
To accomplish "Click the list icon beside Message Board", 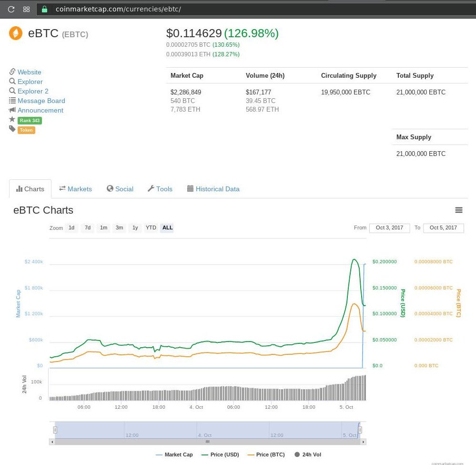I will coord(12,100).
